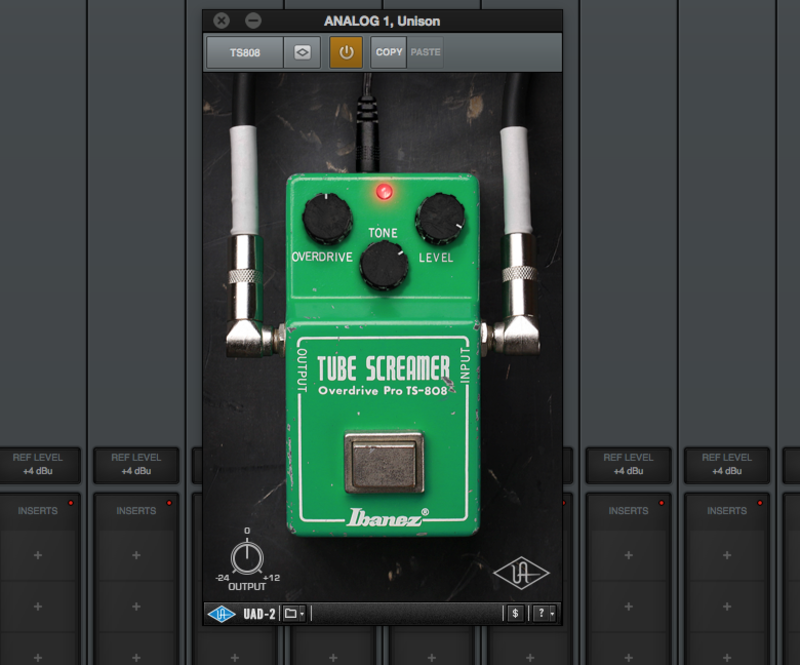Open REF LEVEL +4 dBu just right of plugin window
Image resolution: width=800 pixels, height=665 pixels.
pos(629,464)
